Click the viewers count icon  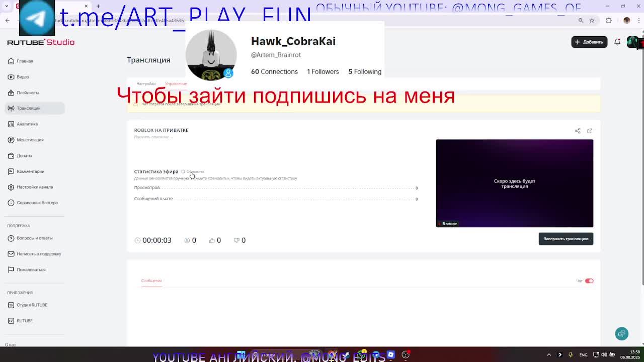[187, 240]
